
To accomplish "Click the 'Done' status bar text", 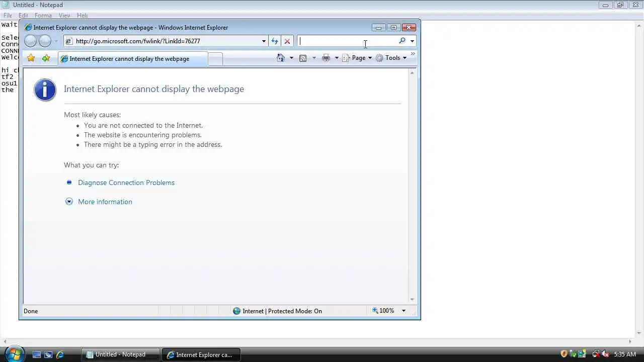I will [x=31, y=311].
